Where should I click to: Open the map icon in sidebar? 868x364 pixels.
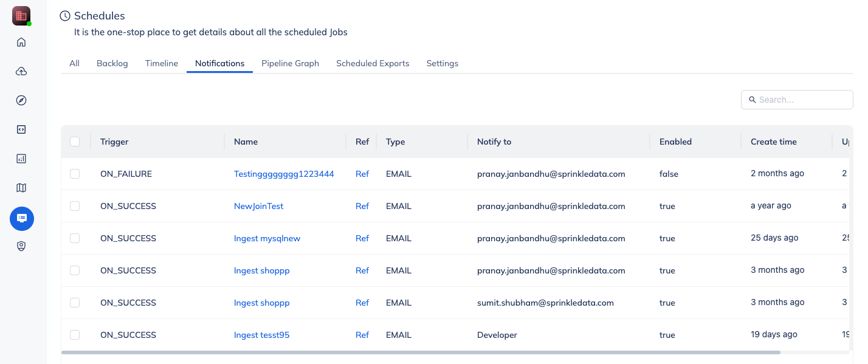point(21,188)
